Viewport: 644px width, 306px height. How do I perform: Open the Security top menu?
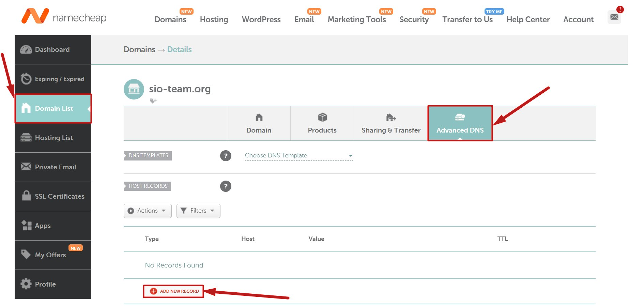(414, 19)
